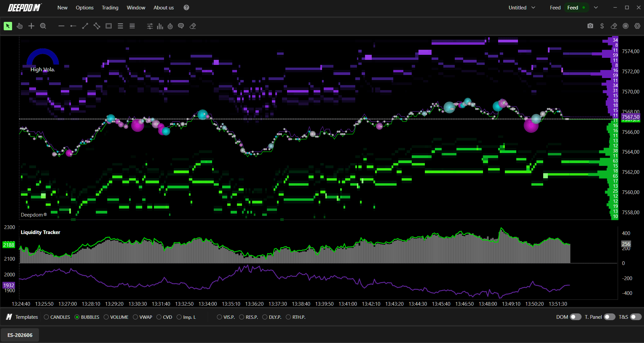
Task: Click the 7567,50 current price label
Action: [x=631, y=117]
